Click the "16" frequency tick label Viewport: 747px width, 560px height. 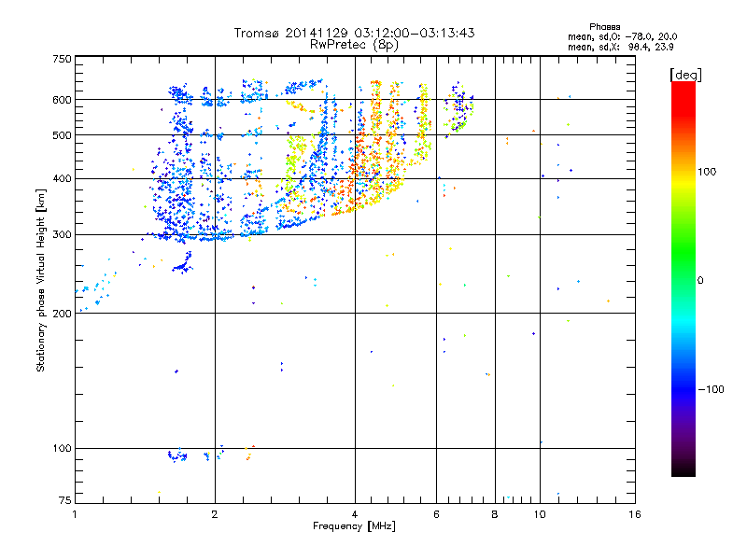click(x=635, y=514)
